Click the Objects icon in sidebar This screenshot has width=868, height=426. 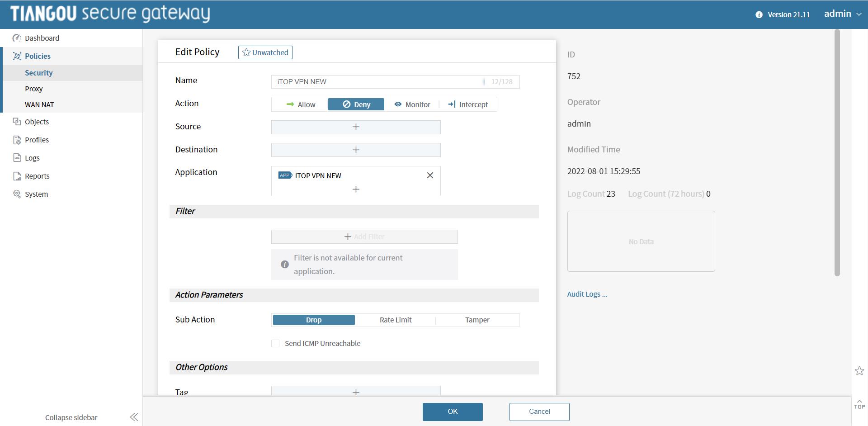17,122
